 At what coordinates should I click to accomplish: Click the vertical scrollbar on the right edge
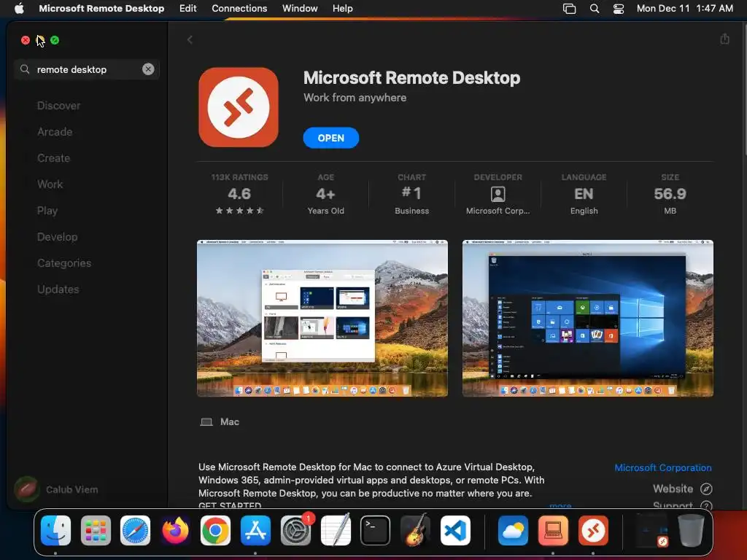(x=744, y=88)
